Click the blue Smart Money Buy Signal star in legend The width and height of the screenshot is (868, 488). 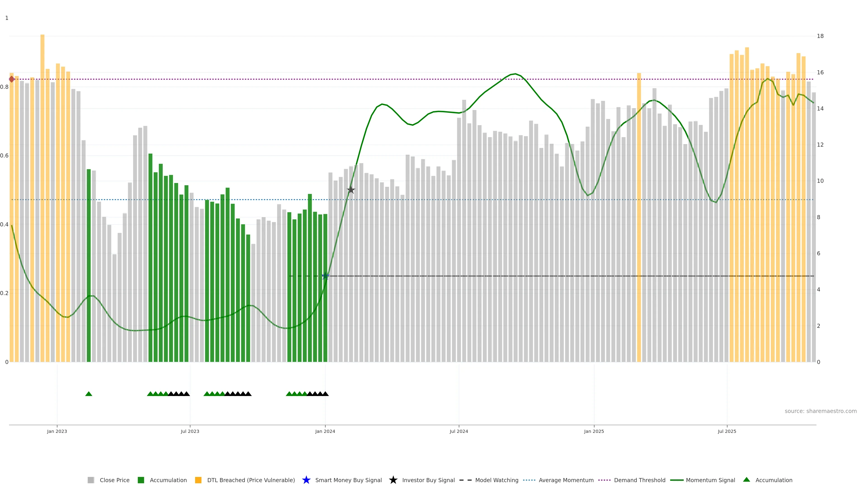click(306, 480)
